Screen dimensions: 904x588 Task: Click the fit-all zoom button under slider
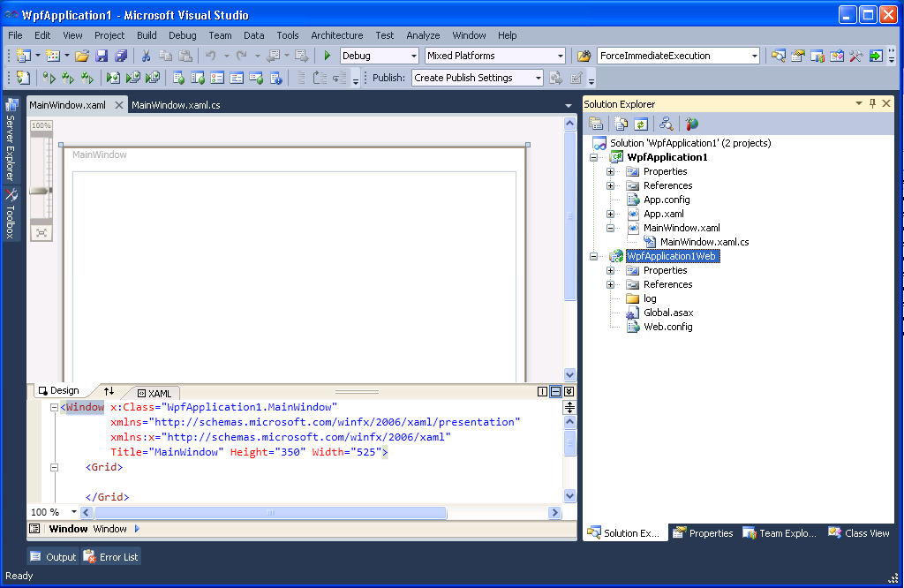pyautogui.click(x=41, y=233)
